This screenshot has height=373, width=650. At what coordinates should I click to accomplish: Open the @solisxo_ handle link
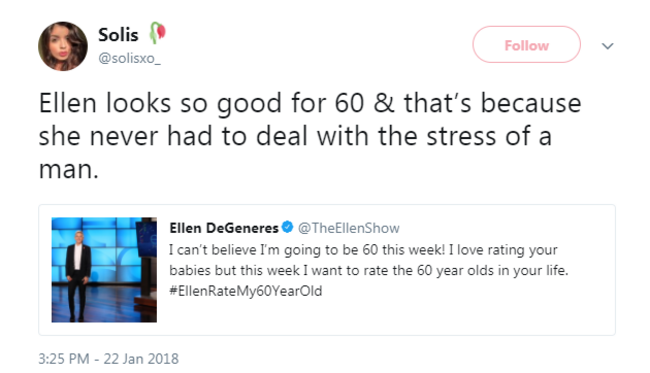point(129,58)
